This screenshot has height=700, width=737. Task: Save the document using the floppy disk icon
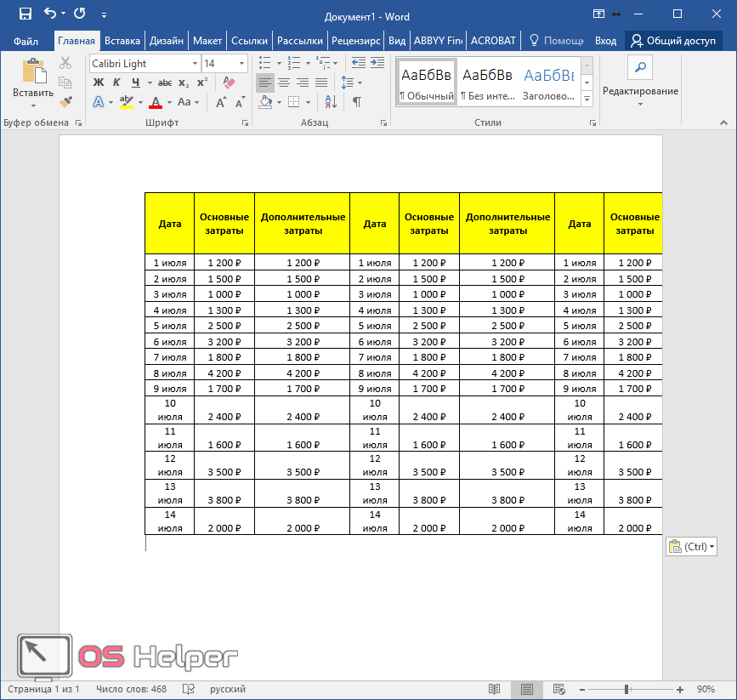[25, 14]
